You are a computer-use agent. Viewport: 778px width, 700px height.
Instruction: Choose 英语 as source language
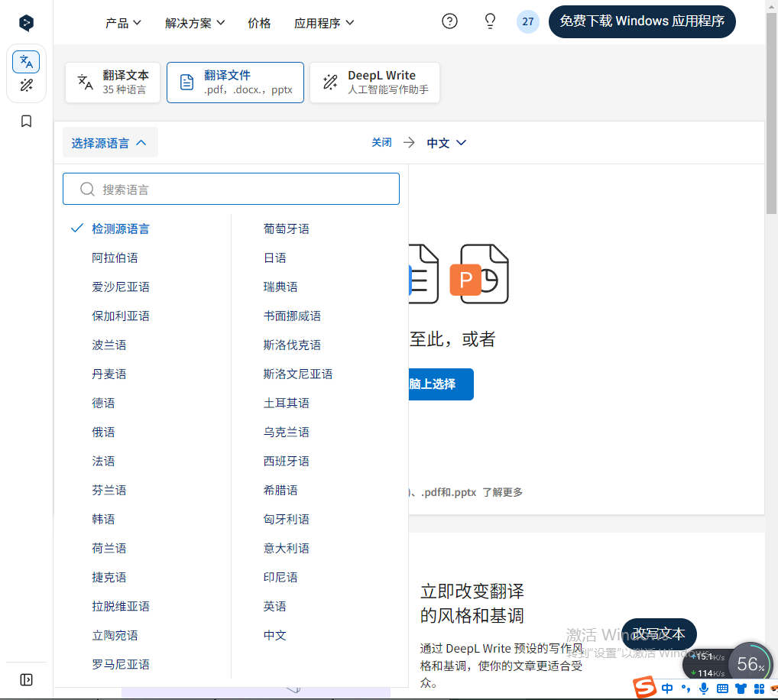tap(275, 606)
